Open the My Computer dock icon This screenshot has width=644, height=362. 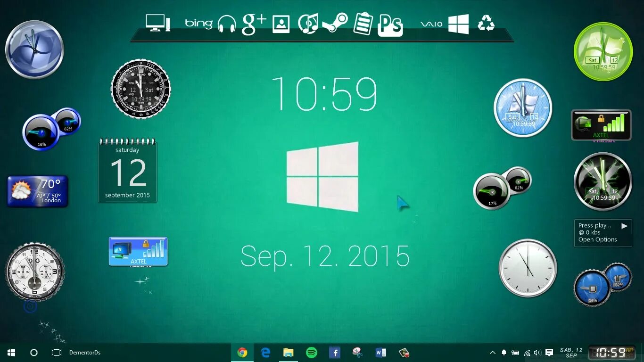point(157,23)
